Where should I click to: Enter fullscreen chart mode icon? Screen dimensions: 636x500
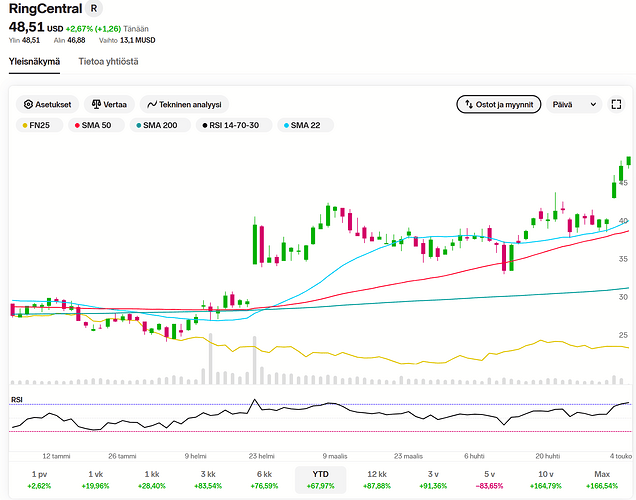(x=616, y=105)
